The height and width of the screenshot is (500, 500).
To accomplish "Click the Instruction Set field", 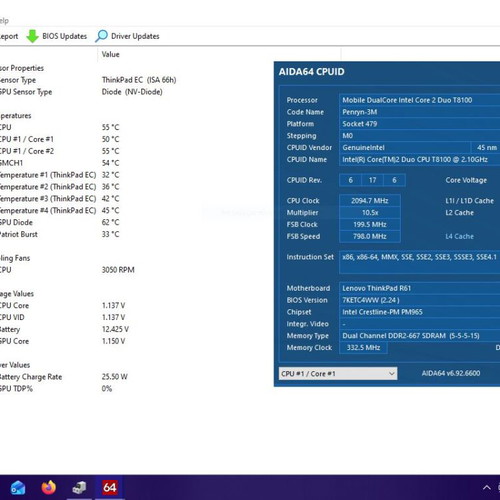I will point(419,263).
